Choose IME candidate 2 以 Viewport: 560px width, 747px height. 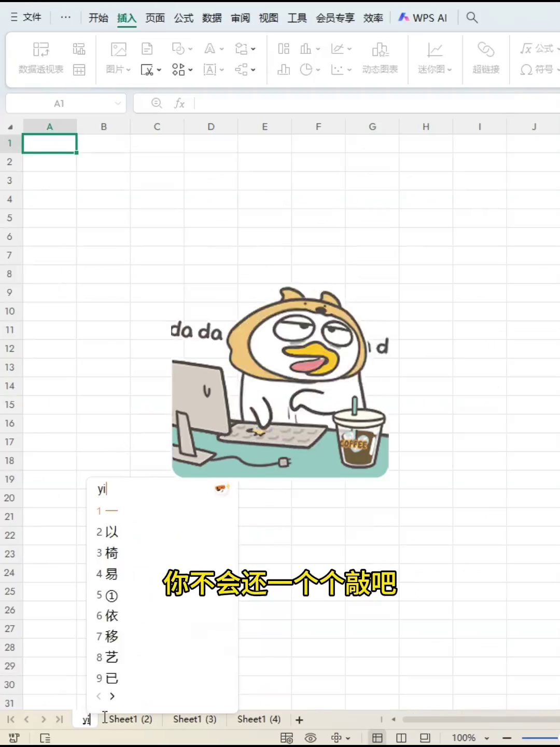pos(107,532)
